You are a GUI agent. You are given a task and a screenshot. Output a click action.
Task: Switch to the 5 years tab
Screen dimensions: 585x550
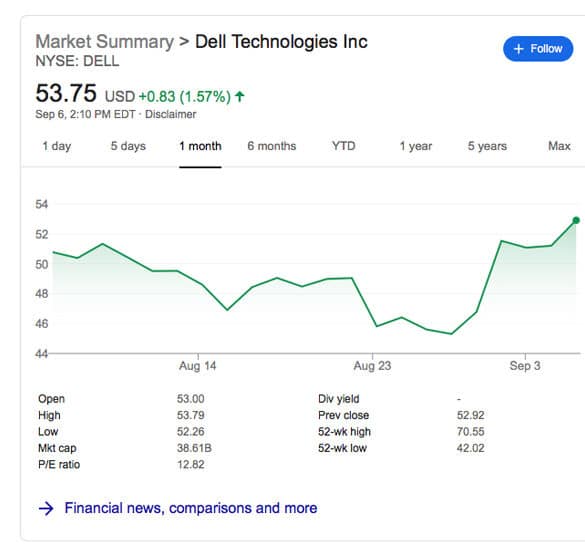487,146
